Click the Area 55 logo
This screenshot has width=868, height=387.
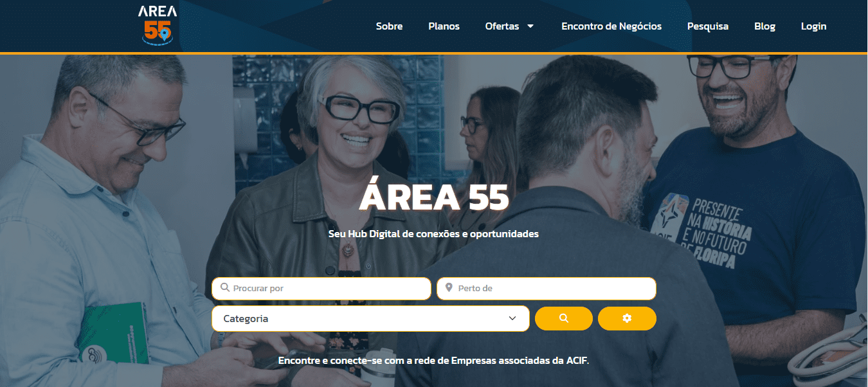(x=158, y=26)
